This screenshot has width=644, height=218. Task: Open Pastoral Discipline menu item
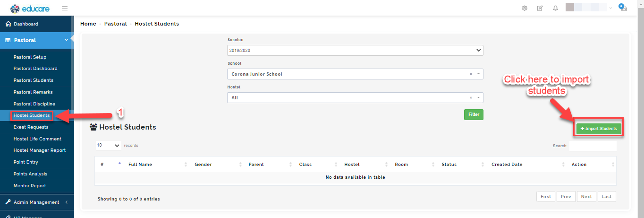pyautogui.click(x=34, y=104)
